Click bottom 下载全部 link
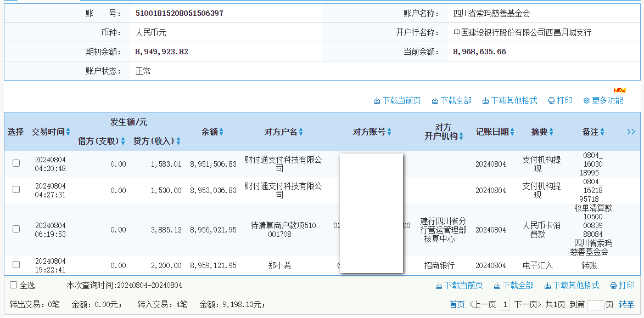644x318 pixels. point(513,285)
